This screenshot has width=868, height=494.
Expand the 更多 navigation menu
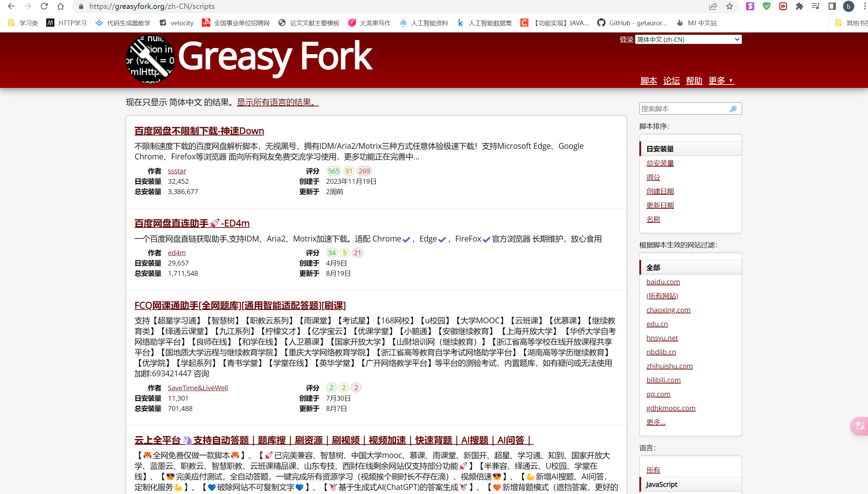click(721, 81)
